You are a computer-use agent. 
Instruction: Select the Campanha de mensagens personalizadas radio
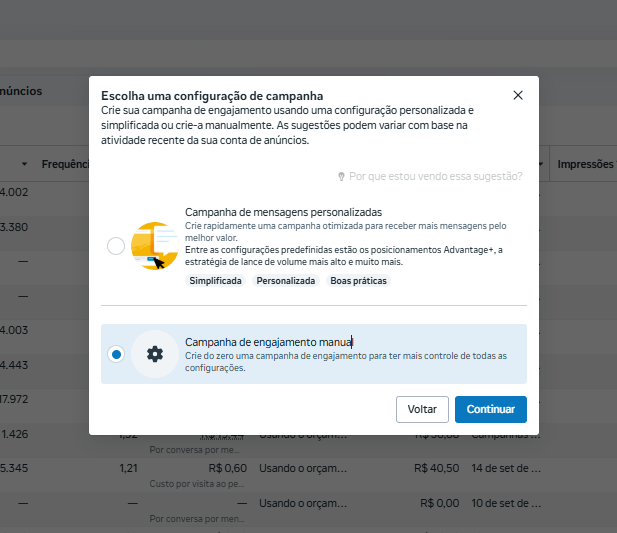tap(116, 246)
